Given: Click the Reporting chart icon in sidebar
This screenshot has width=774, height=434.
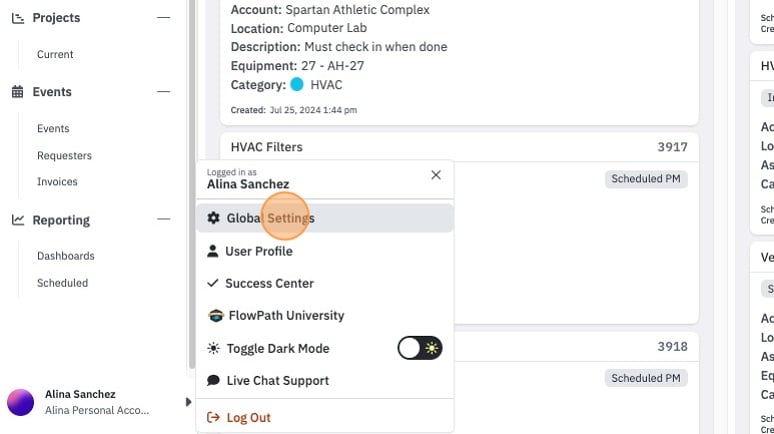Looking at the screenshot, I should click(x=18, y=220).
